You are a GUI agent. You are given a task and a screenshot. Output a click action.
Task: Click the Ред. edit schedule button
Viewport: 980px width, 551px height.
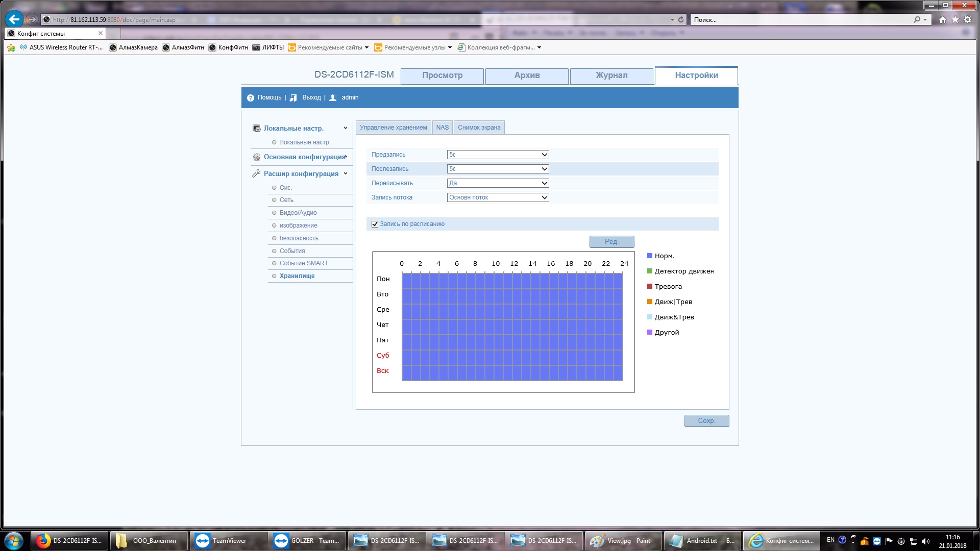tap(611, 242)
